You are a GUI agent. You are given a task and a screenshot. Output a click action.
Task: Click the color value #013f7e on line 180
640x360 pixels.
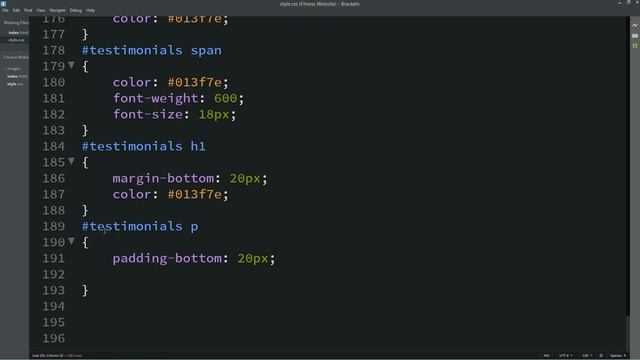(x=195, y=82)
